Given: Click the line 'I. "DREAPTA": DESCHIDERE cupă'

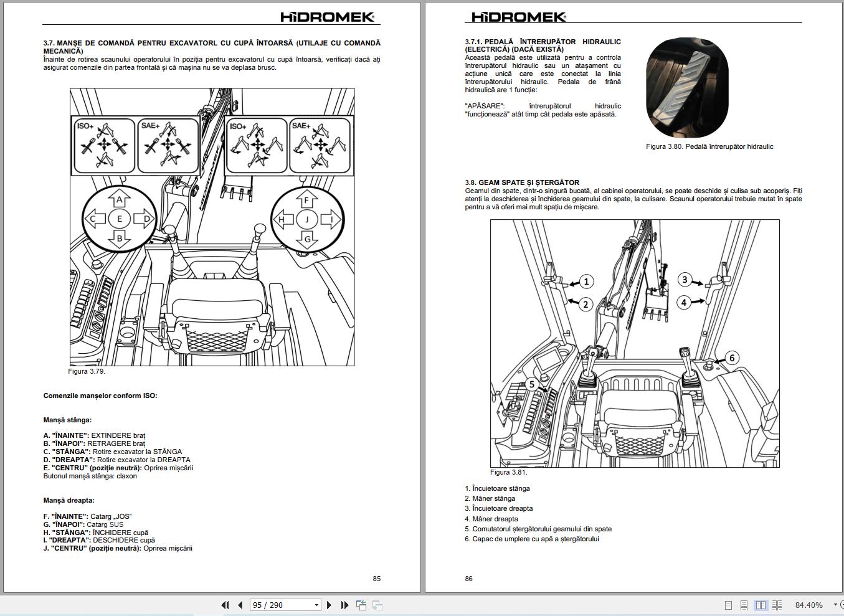Looking at the screenshot, I should pos(99,540).
